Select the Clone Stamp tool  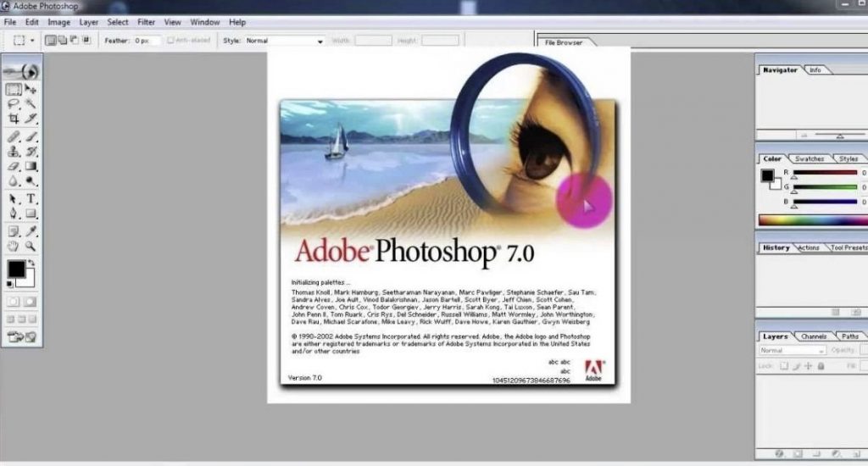pos(14,151)
